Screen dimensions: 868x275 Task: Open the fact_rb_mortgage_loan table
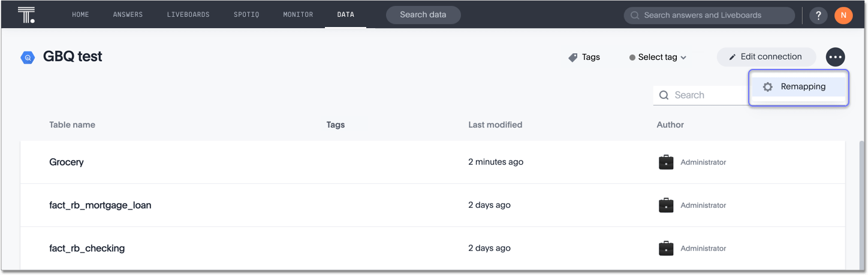pos(100,206)
